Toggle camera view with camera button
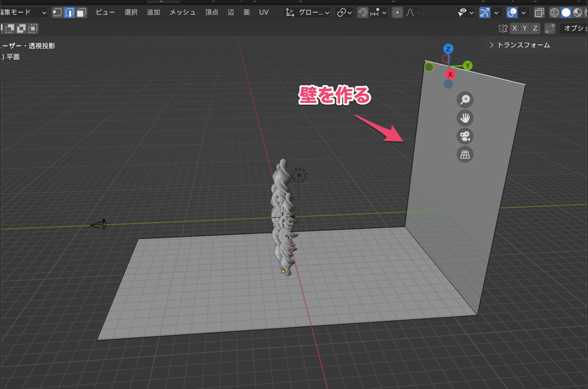This screenshot has height=389, width=588. (465, 136)
